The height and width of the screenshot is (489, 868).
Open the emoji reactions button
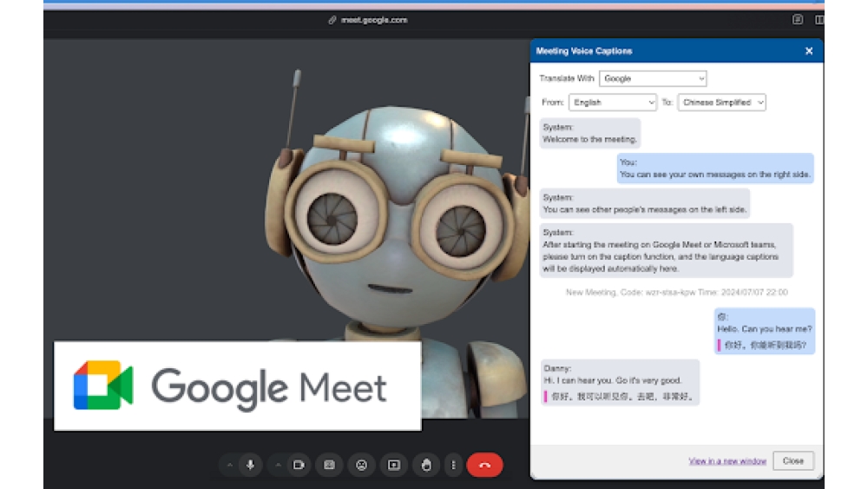(x=361, y=466)
